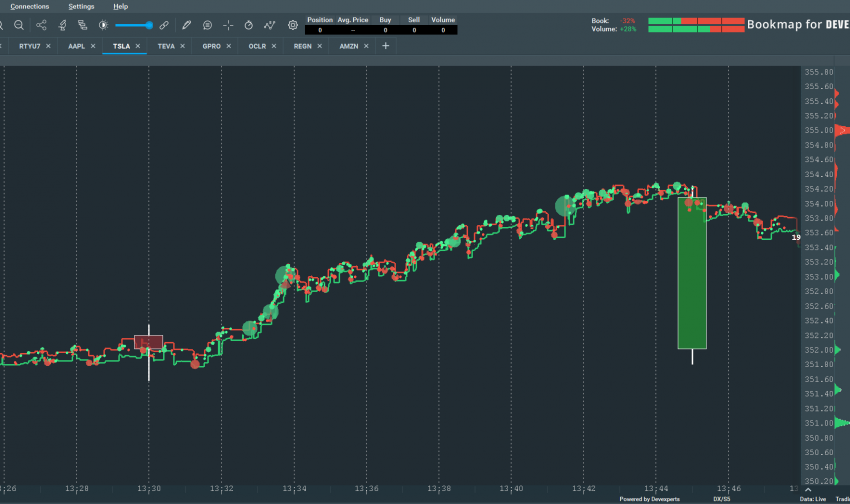Click the red box marker at 13:30
This screenshot has height=504, width=850.
149,342
